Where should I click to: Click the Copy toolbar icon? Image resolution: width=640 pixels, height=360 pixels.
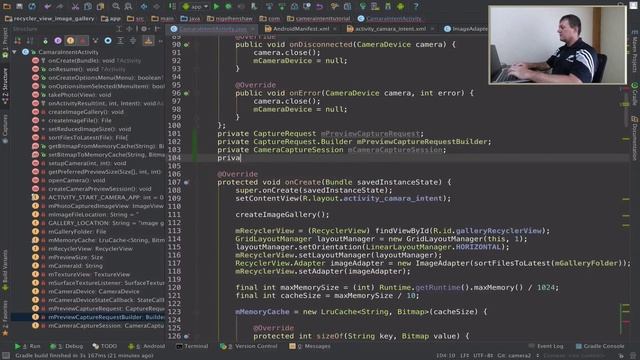tap(88, 7)
